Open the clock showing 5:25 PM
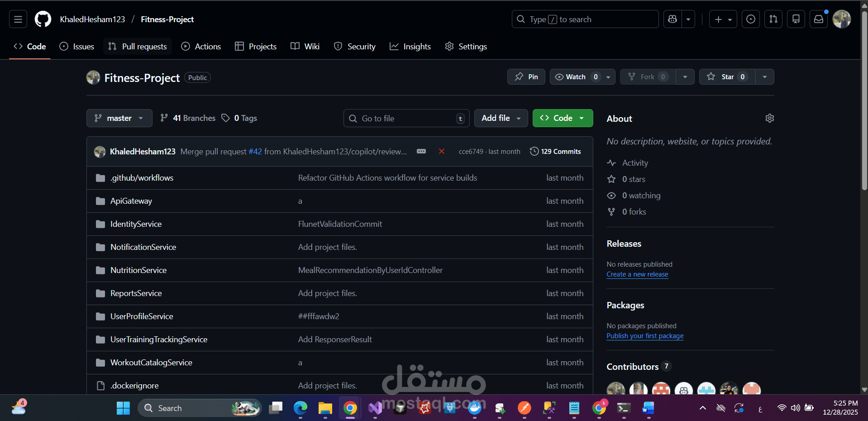Screen dimensions: 868x421 (x=840, y=408)
